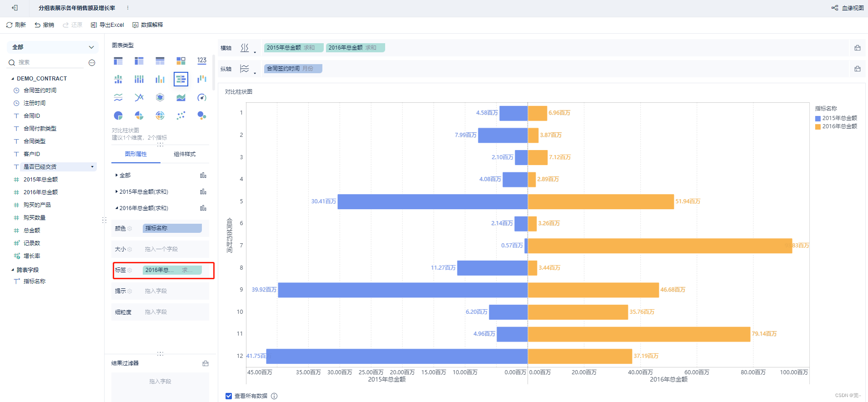Switch to the 图形属性 tab
Viewport: 868px width, 402px height.
(136, 154)
